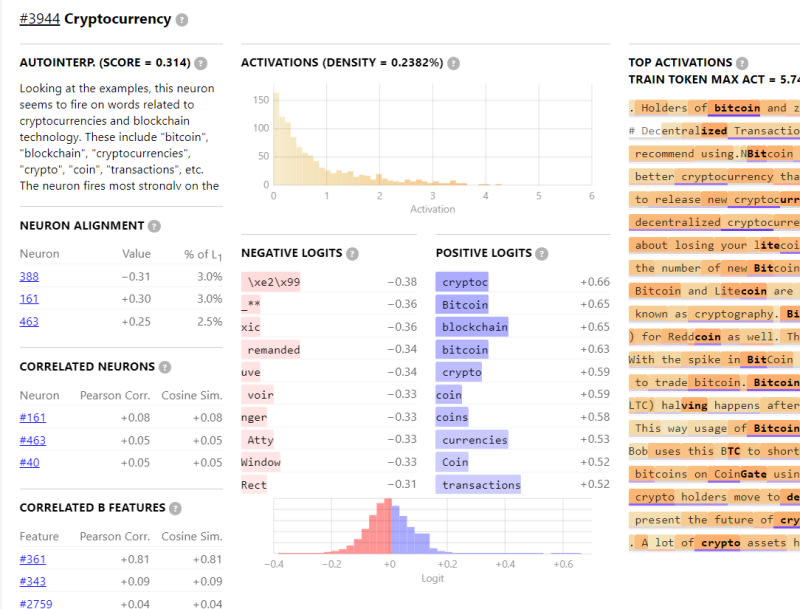Open neuron 388 in alignment table
800x609 pixels.
[29, 277]
